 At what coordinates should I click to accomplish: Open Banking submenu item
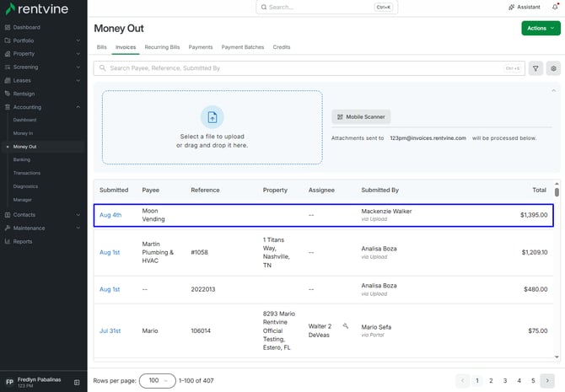22,159
